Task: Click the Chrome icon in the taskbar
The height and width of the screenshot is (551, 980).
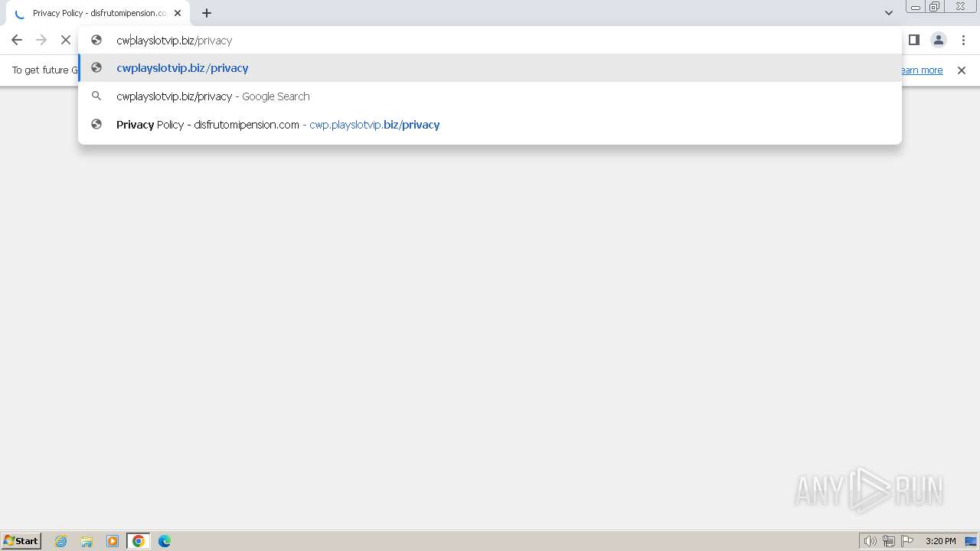Action: pos(139,541)
